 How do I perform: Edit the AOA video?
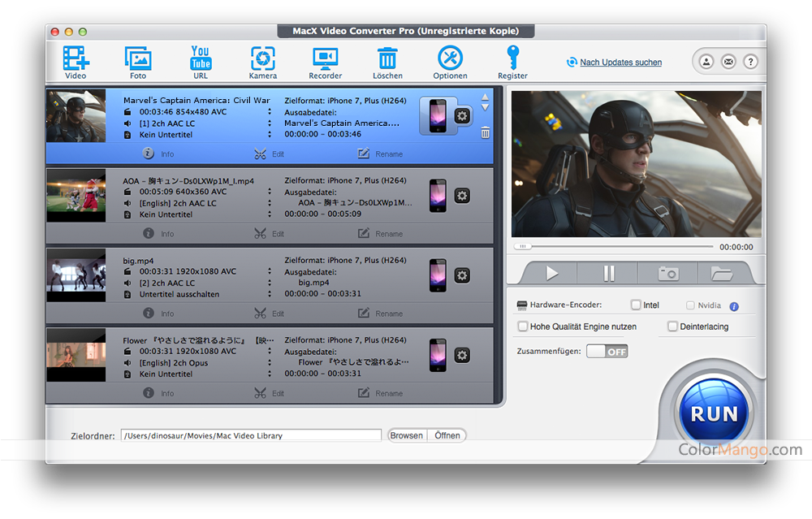(269, 234)
